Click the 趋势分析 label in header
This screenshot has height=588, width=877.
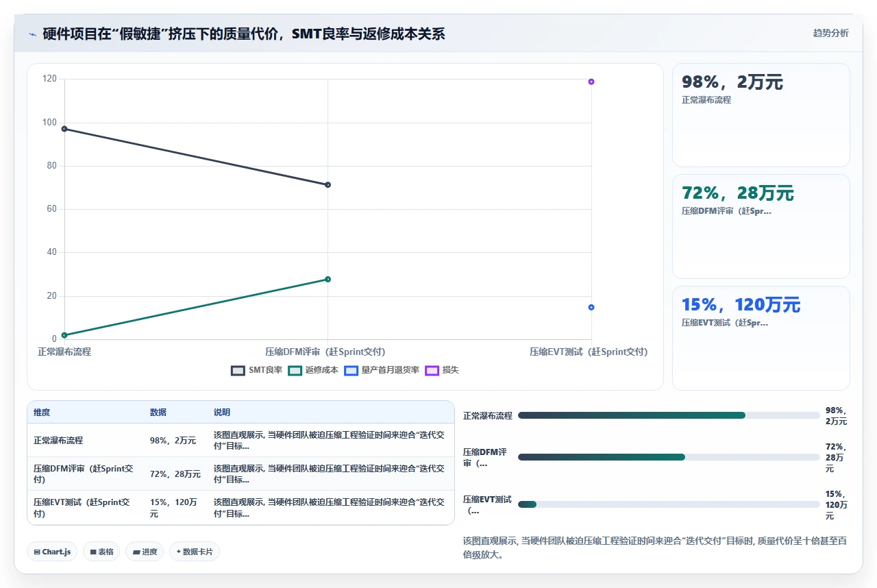(x=830, y=33)
